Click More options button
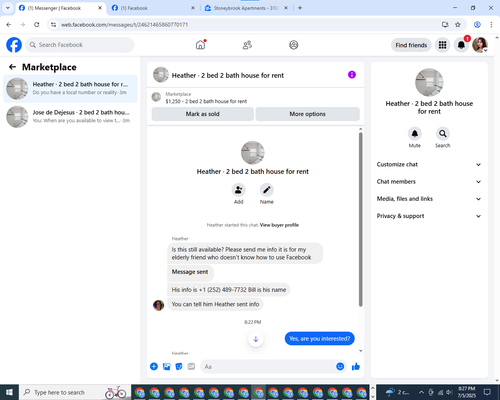The width and height of the screenshot is (500, 400). coord(307,114)
